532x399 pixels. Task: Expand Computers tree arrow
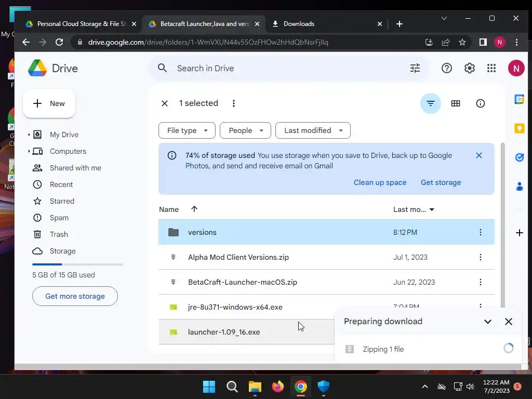coord(29,151)
